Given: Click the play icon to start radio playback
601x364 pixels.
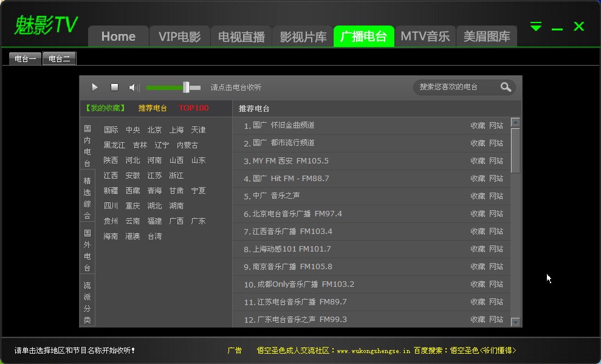Looking at the screenshot, I should 95,87.
